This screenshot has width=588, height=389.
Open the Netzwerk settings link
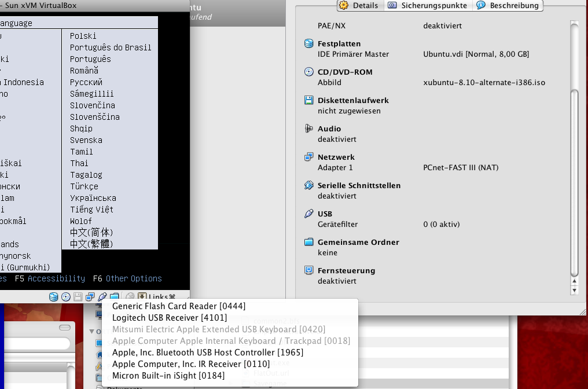pyautogui.click(x=336, y=157)
